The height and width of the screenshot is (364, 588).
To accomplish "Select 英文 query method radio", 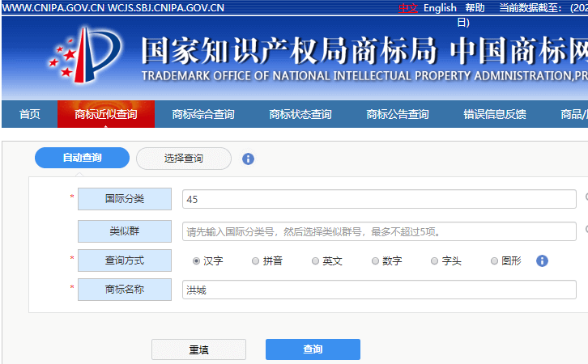I will [x=315, y=261].
